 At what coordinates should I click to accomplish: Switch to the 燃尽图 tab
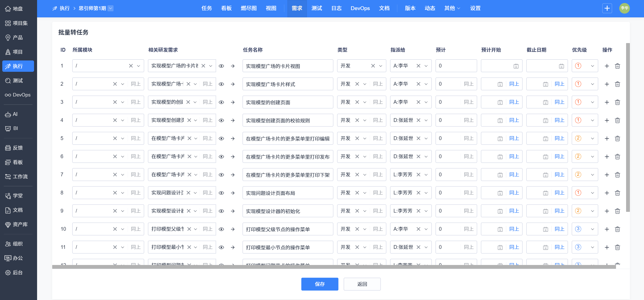248,8
